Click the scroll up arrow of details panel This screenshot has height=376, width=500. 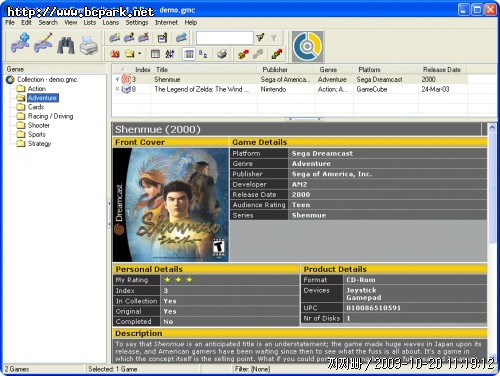[492, 127]
